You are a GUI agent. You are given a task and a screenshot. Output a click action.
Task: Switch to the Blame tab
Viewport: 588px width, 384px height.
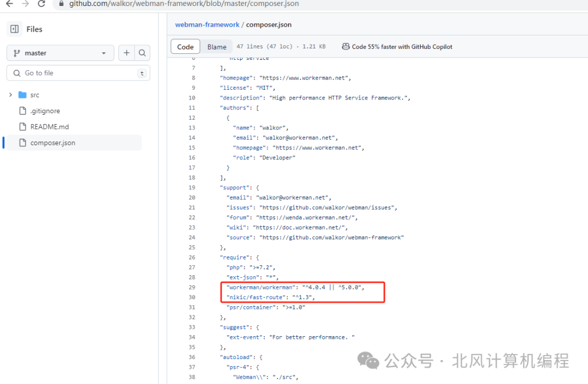point(217,47)
